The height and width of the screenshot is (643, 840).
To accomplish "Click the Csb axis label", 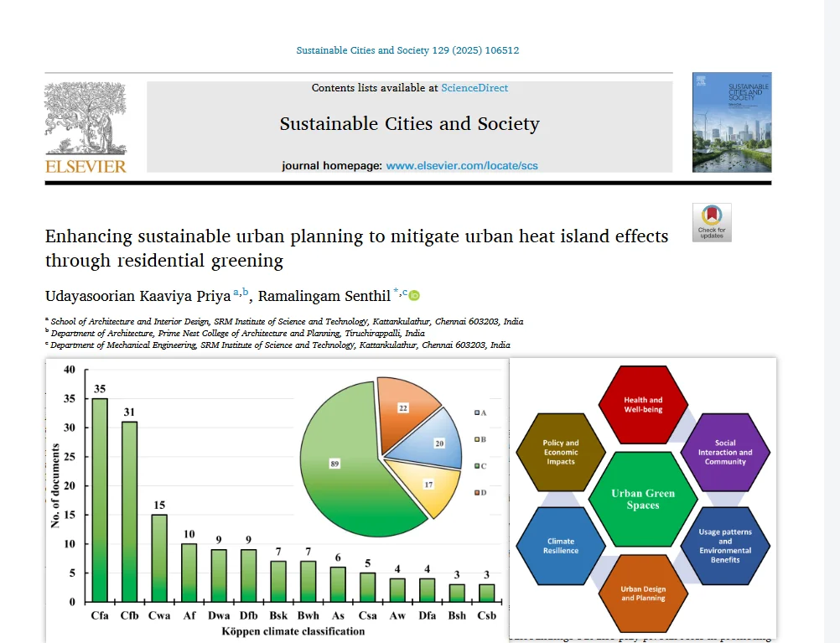I will pos(486,615).
